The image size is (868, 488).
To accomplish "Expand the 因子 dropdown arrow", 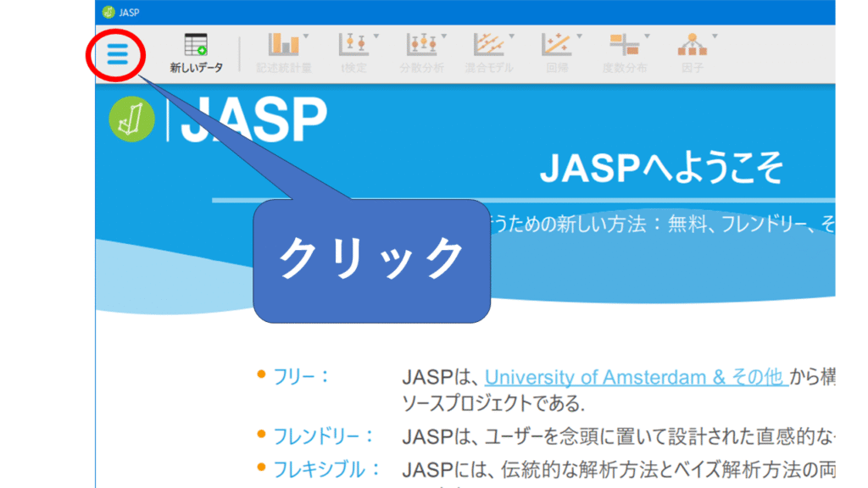I will pyautogui.click(x=715, y=36).
